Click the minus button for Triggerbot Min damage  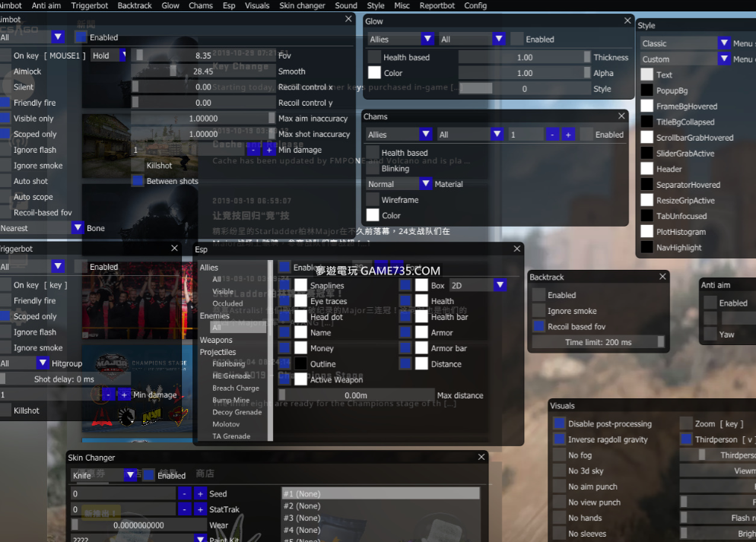[108, 395]
